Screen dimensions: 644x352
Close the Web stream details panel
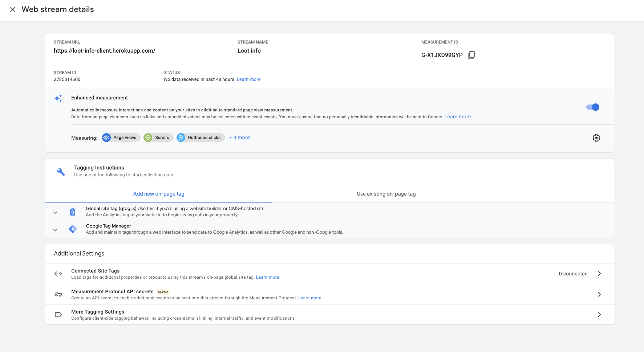pos(13,9)
